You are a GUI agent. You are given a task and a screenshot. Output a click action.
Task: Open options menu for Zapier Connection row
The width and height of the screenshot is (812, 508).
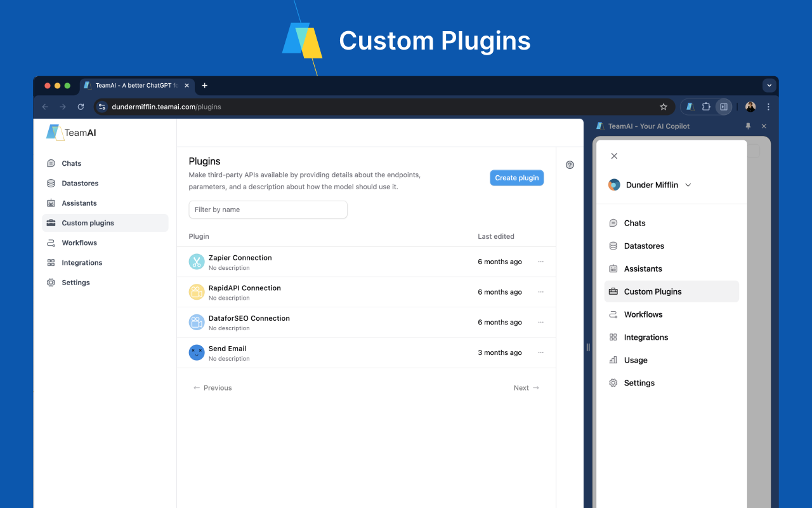pyautogui.click(x=540, y=262)
